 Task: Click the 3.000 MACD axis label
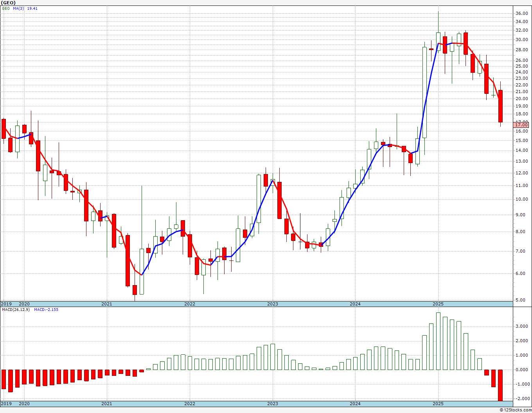523,326
